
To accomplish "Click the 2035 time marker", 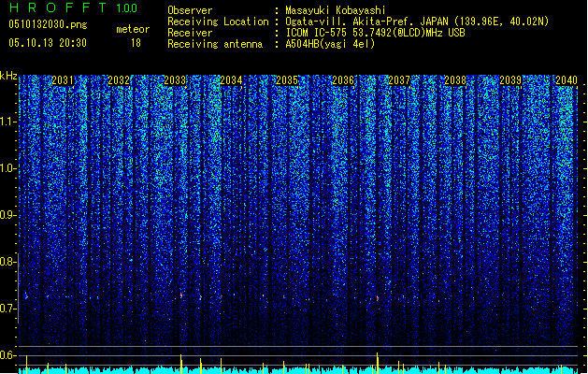I will (287, 80).
